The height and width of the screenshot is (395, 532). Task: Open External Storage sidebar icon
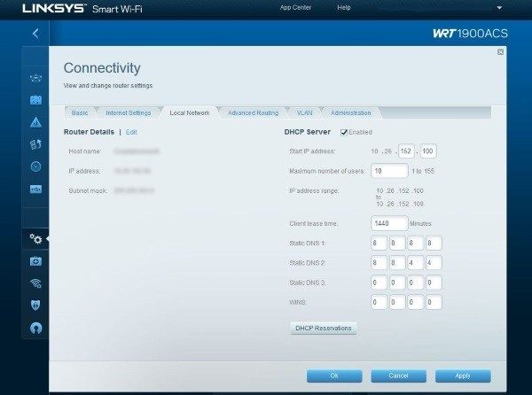tap(36, 189)
